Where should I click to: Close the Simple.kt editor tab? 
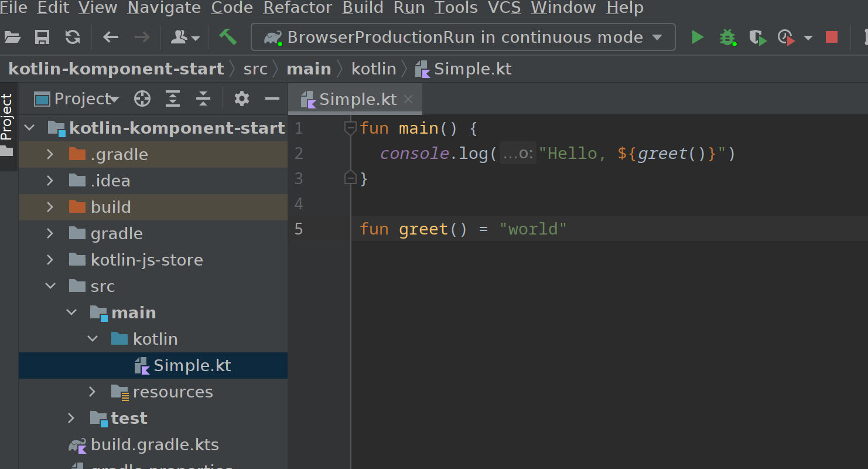[409, 99]
